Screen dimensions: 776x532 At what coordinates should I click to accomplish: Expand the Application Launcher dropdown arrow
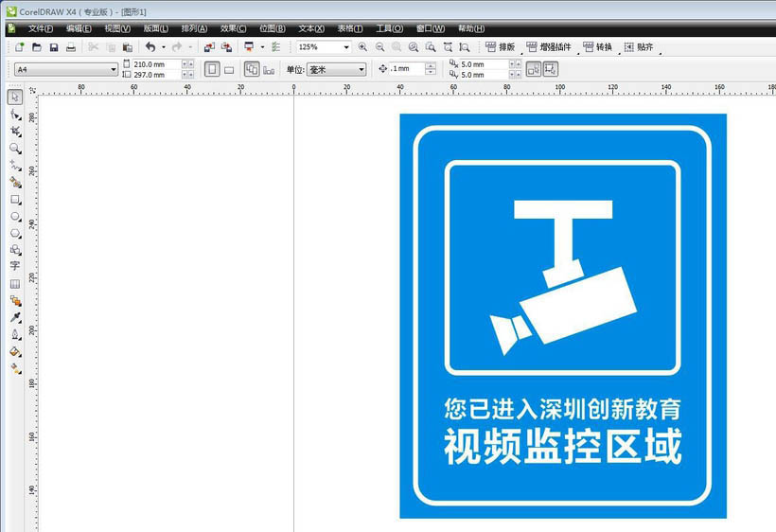coord(262,47)
